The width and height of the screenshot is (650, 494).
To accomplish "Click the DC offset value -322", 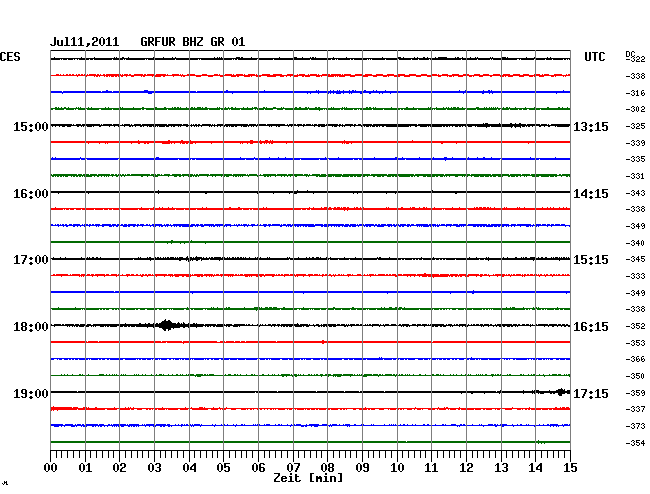I will point(635,59).
